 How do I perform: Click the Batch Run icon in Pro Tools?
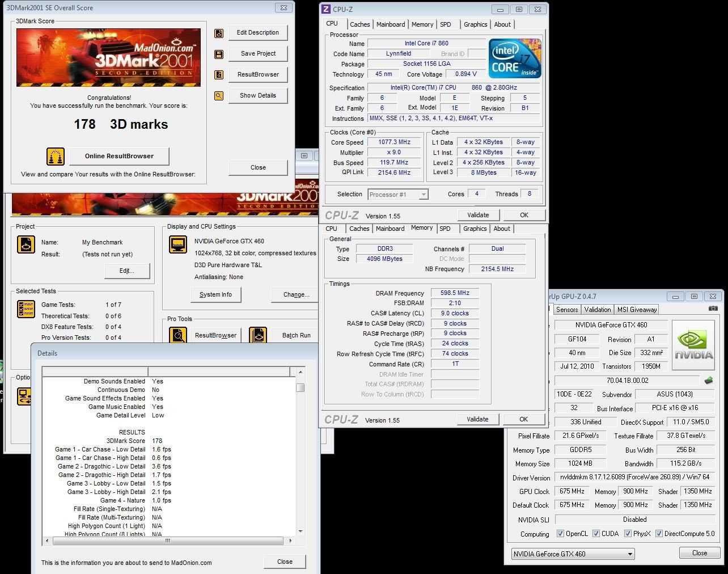(x=258, y=335)
